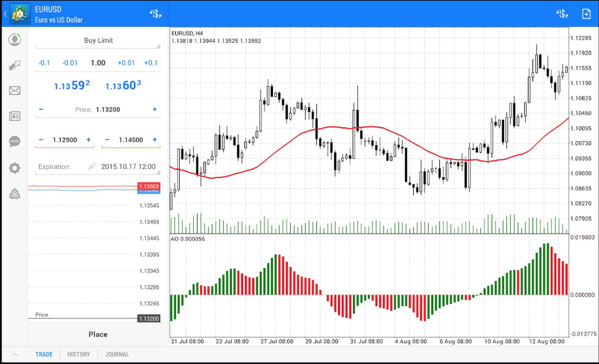Decrease take profit 1.14500 with the minus
This screenshot has width=599, height=364.
click(107, 140)
